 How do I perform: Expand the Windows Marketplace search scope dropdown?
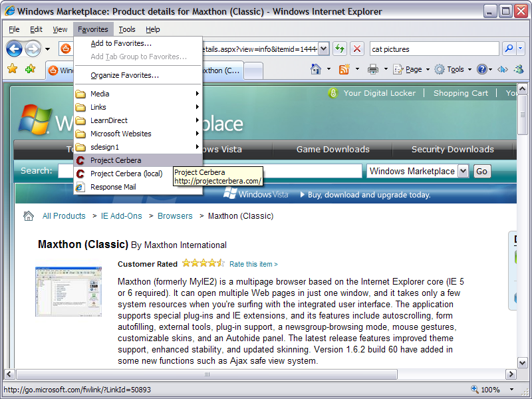pos(463,171)
